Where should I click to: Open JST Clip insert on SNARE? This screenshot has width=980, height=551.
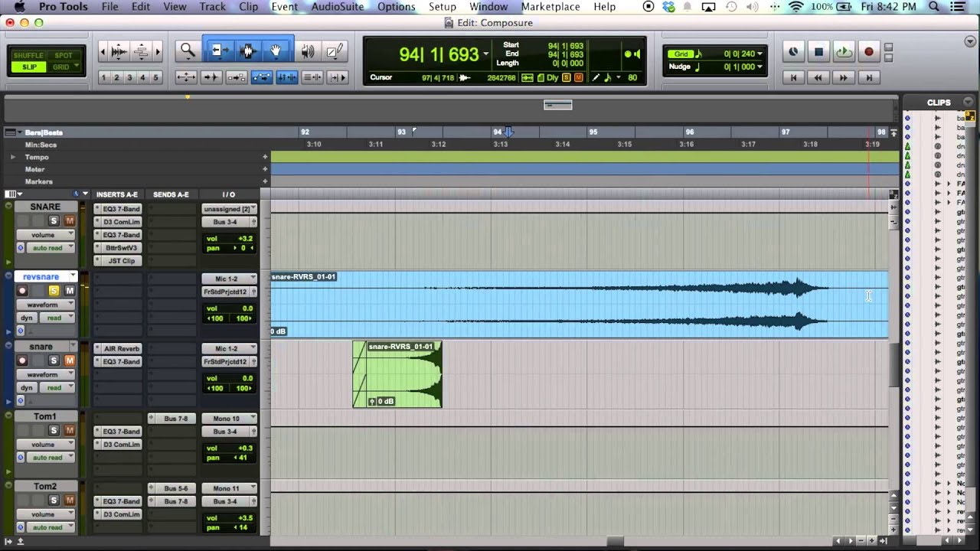pyautogui.click(x=119, y=261)
